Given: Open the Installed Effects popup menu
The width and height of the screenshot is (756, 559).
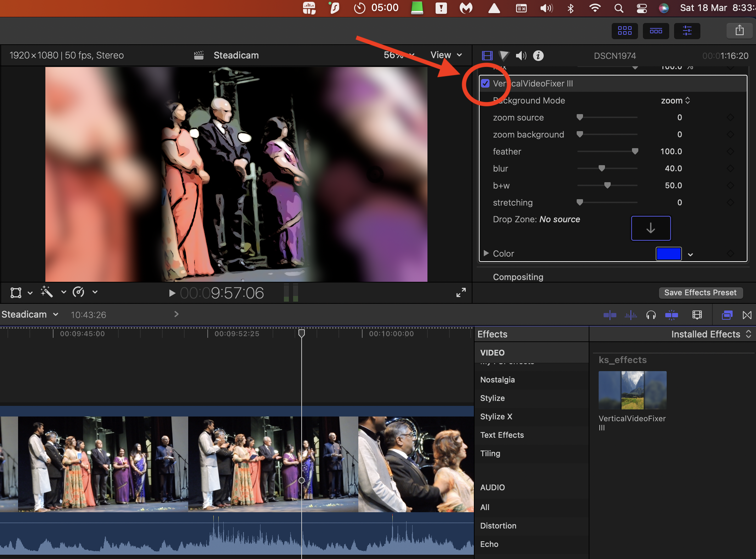Looking at the screenshot, I should 711,334.
